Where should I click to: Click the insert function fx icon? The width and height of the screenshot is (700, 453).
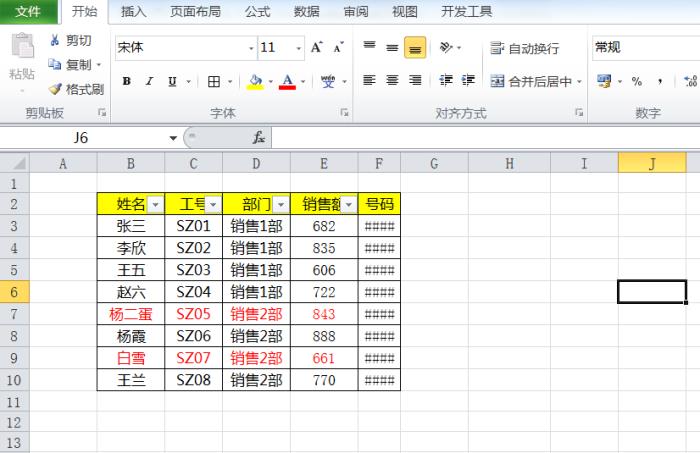coord(258,138)
